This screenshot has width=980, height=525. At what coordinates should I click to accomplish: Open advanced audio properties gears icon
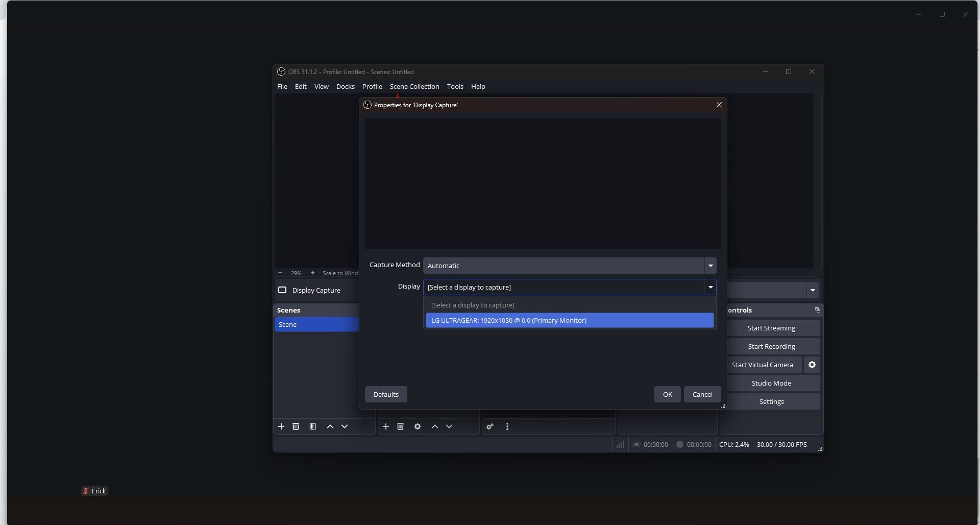(x=490, y=426)
